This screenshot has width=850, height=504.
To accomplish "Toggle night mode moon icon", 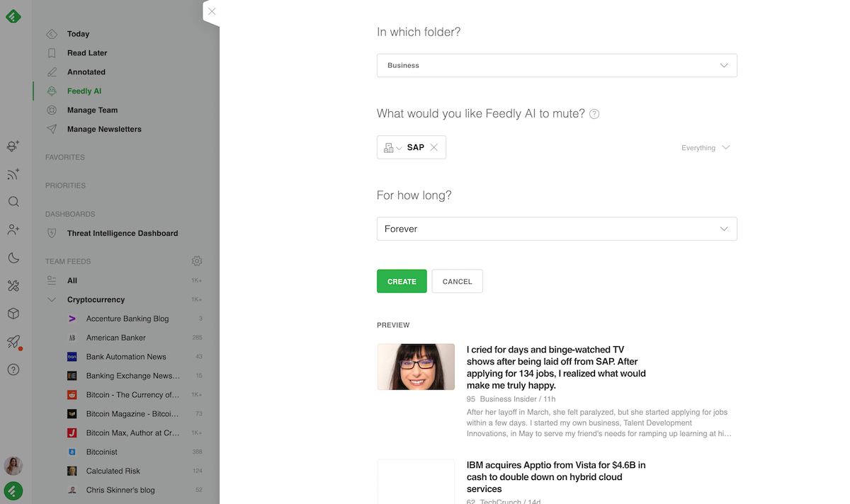I will tap(13, 258).
